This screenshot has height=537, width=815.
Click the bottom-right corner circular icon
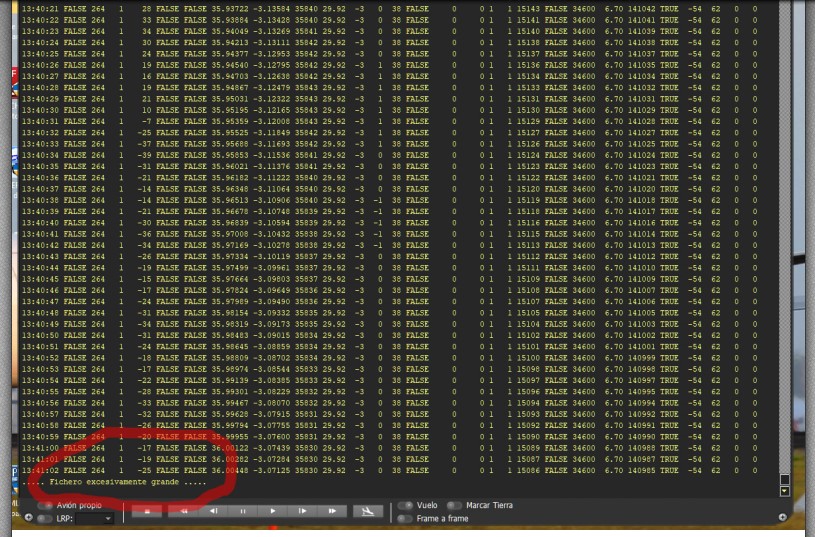pyautogui.click(x=782, y=517)
